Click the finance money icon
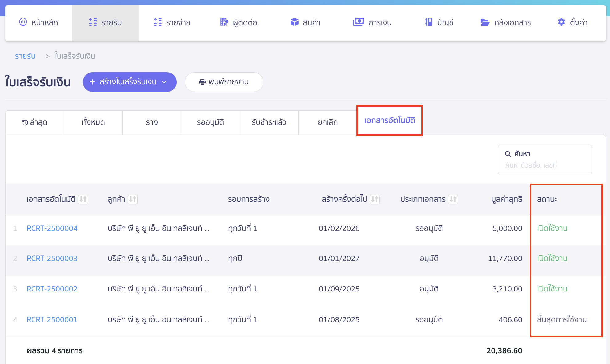610x364 pixels. (x=358, y=22)
